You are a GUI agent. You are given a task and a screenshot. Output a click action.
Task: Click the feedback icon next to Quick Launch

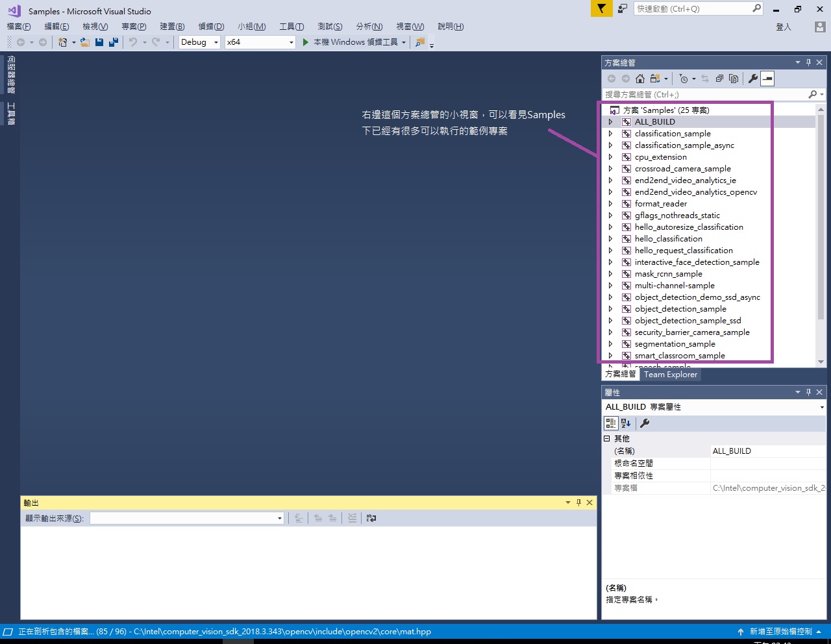point(623,8)
